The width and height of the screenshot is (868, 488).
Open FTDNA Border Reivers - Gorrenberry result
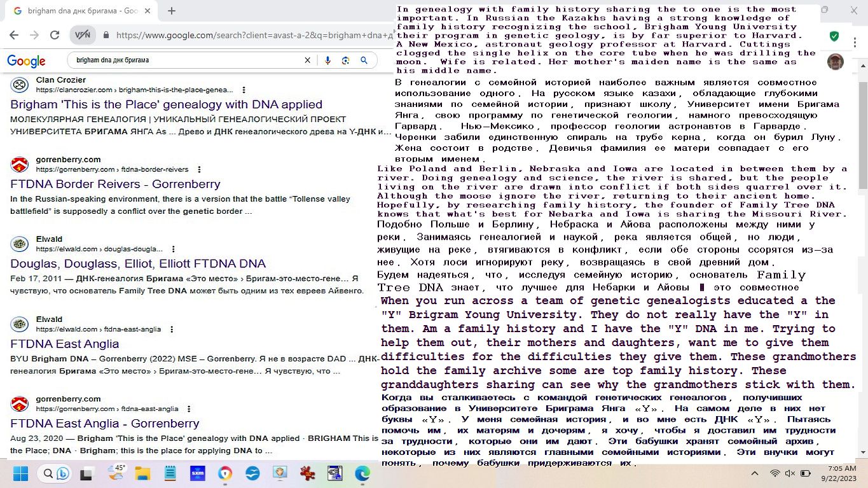pyautogui.click(x=115, y=184)
